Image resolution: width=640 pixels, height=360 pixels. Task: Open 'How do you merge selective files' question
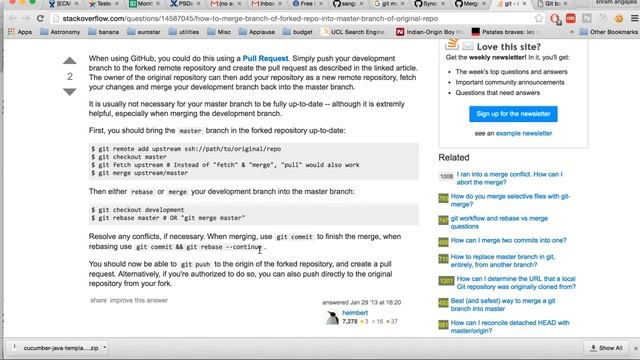510,200
